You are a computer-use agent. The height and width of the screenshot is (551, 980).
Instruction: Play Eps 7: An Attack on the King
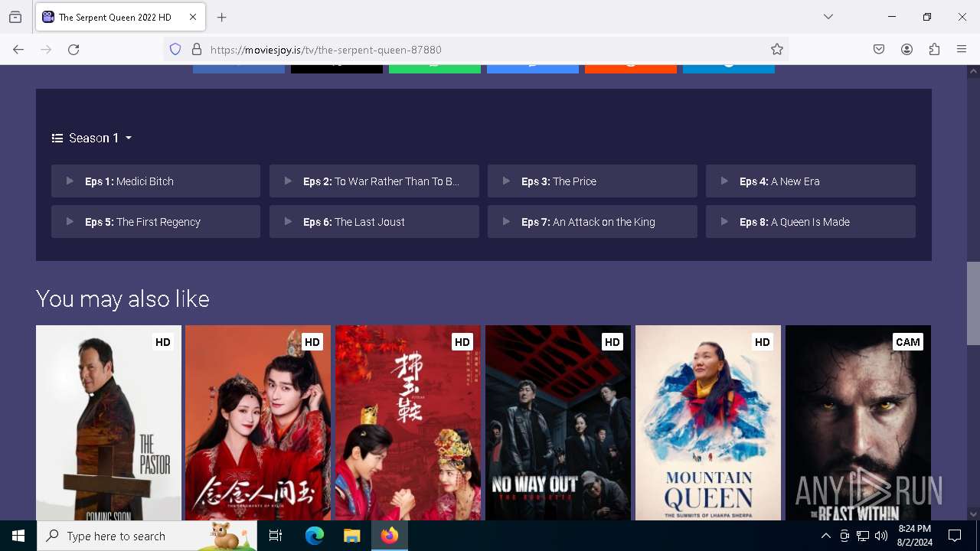pyautogui.click(x=592, y=222)
